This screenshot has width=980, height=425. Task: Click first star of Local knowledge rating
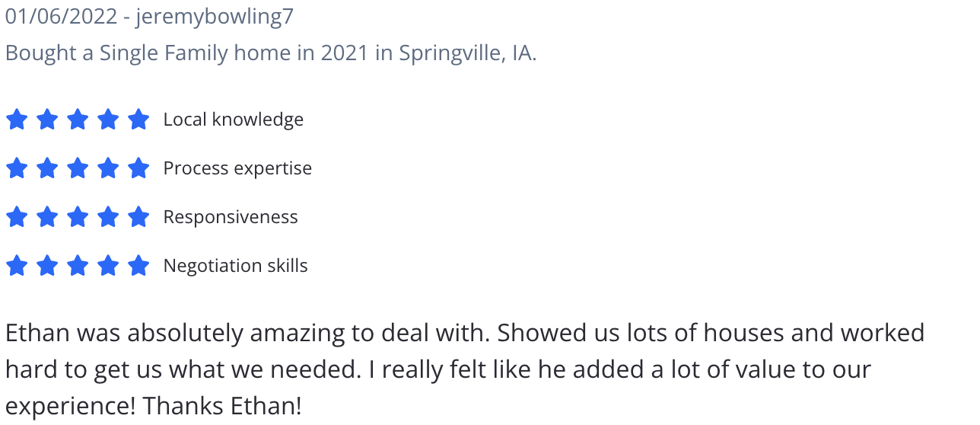coord(17,120)
